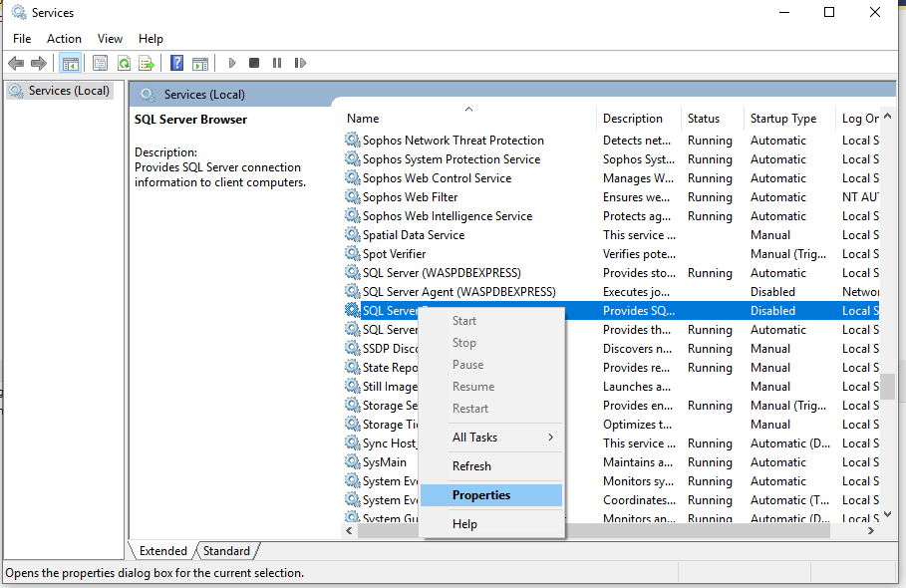Expand the All Tasks submenu

[491, 438]
